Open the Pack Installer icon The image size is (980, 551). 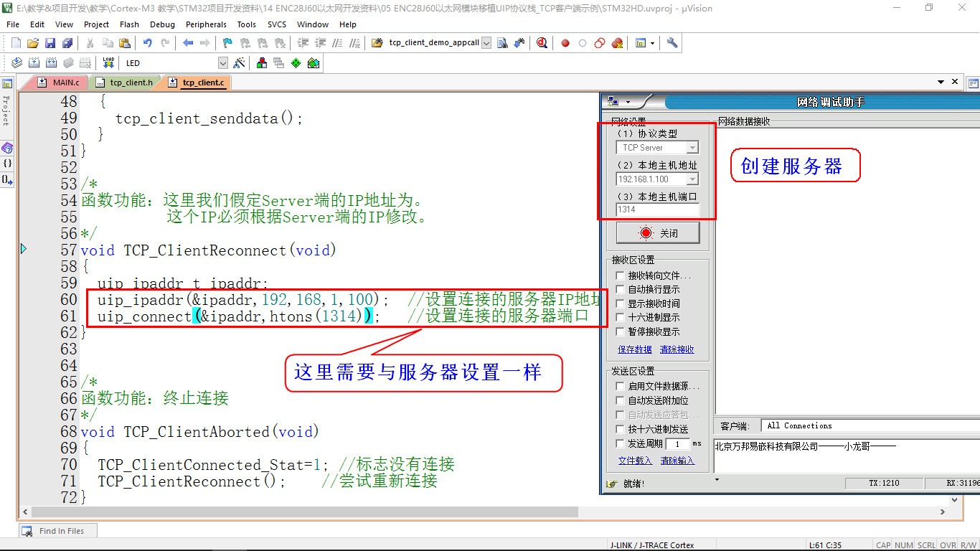point(314,63)
